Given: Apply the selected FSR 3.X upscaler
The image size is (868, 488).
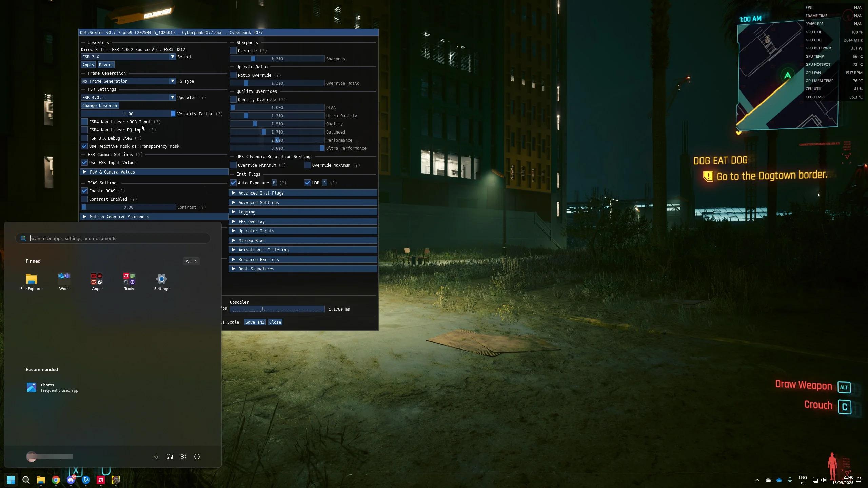Looking at the screenshot, I should pyautogui.click(x=88, y=65).
